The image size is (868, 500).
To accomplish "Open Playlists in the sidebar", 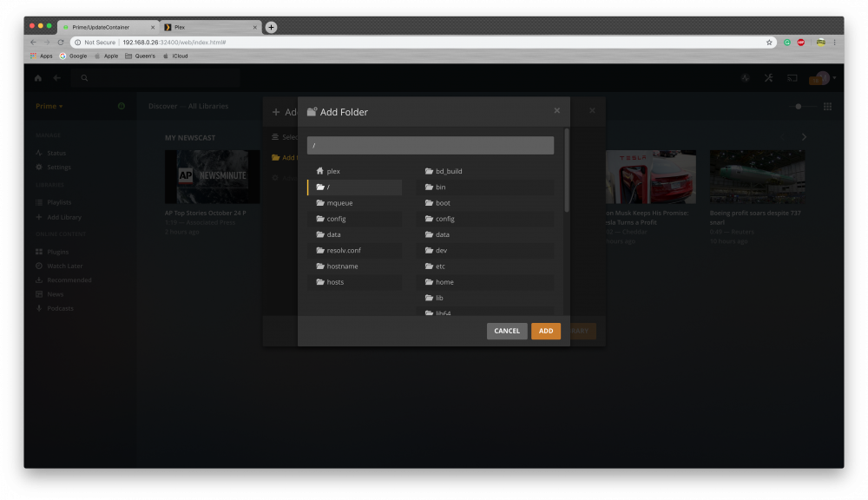I will point(59,202).
